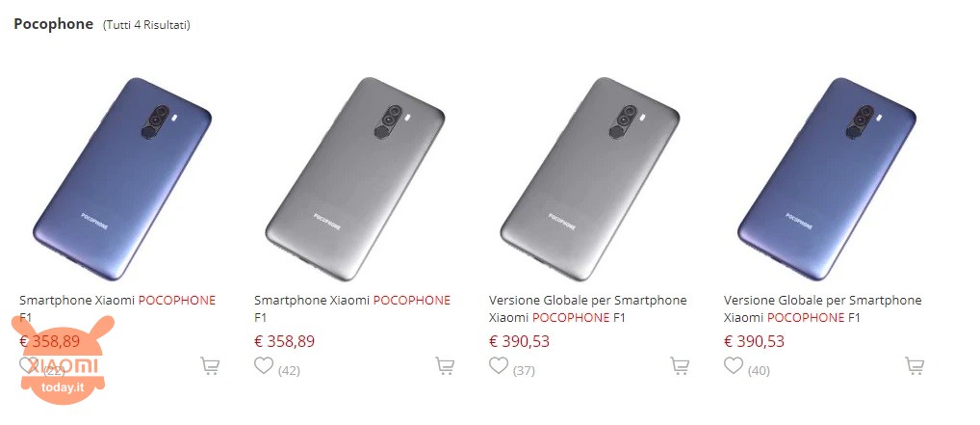Image resolution: width=980 pixels, height=425 pixels.
Task: Add grey Versione Globale phone to cart
Action: coord(680,365)
